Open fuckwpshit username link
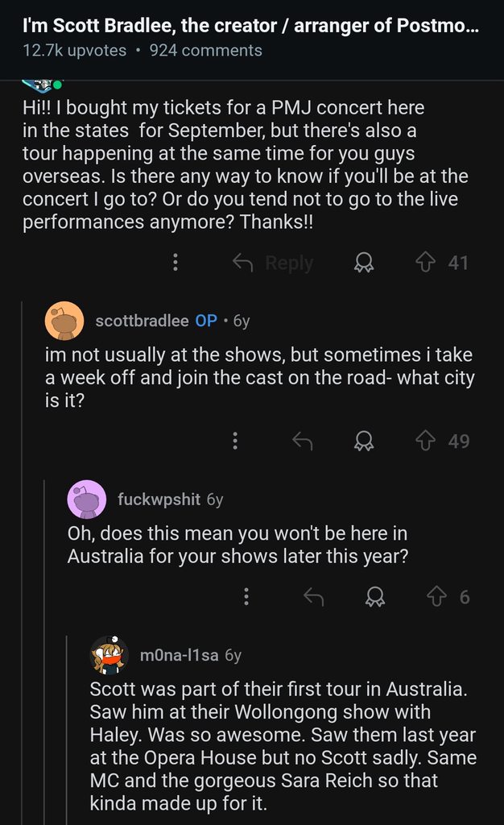This screenshot has height=825, width=504. pos(159,500)
